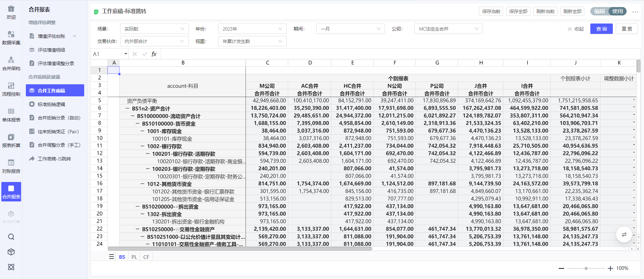Click the 查询 button

(x=601, y=29)
